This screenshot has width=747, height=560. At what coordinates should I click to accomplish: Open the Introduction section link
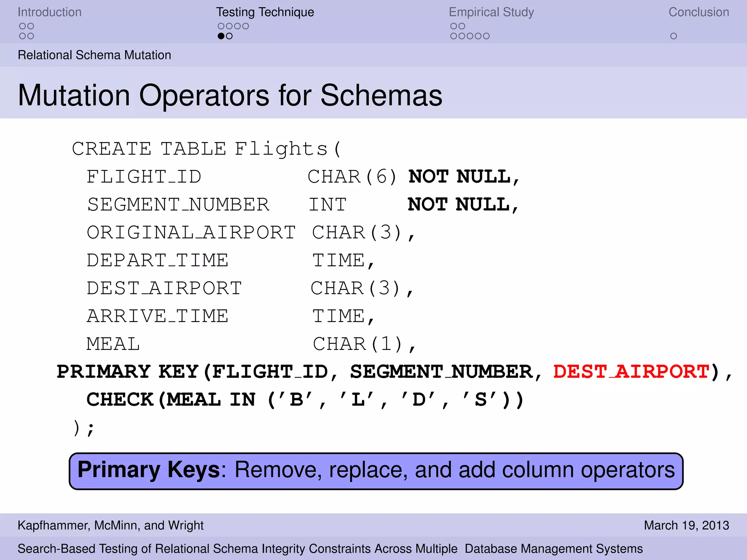pyautogui.click(x=50, y=12)
